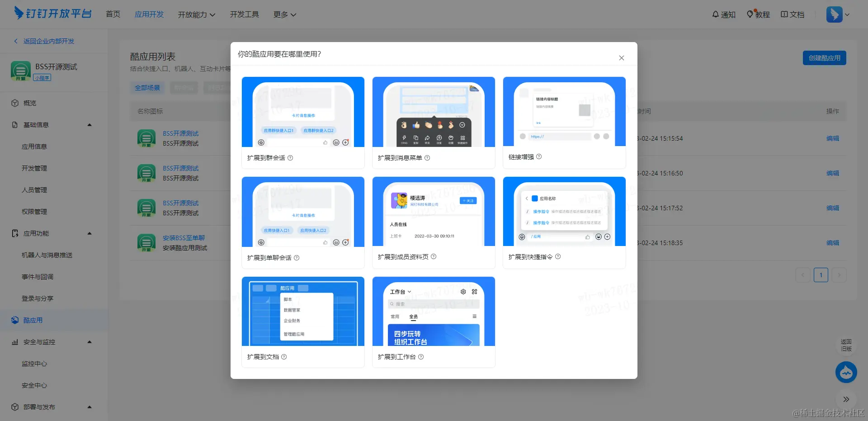Image resolution: width=868 pixels, height=421 pixels.
Task: Select 应用开发 in top navigation
Action: (149, 14)
